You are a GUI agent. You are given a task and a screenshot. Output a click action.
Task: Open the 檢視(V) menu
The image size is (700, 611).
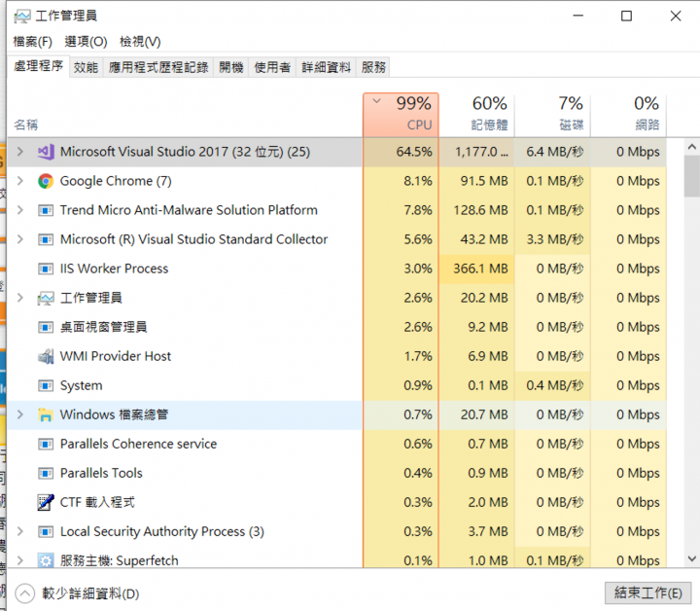pos(140,42)
